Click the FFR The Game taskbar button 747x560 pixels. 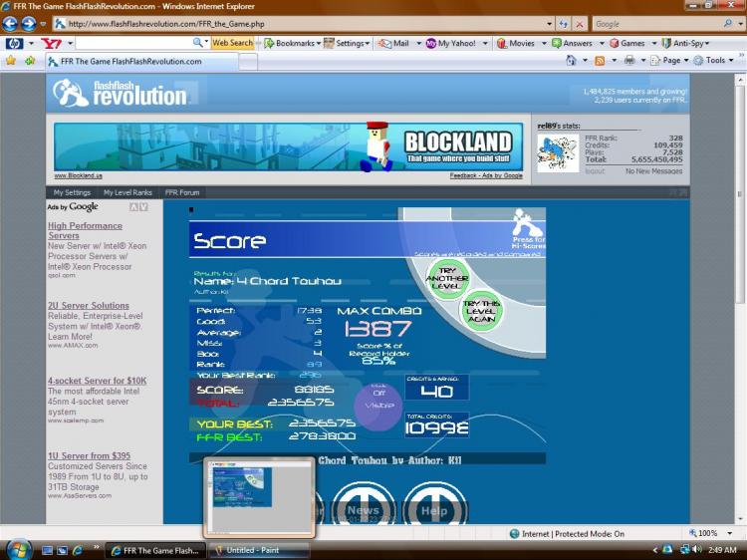(155, 550)
